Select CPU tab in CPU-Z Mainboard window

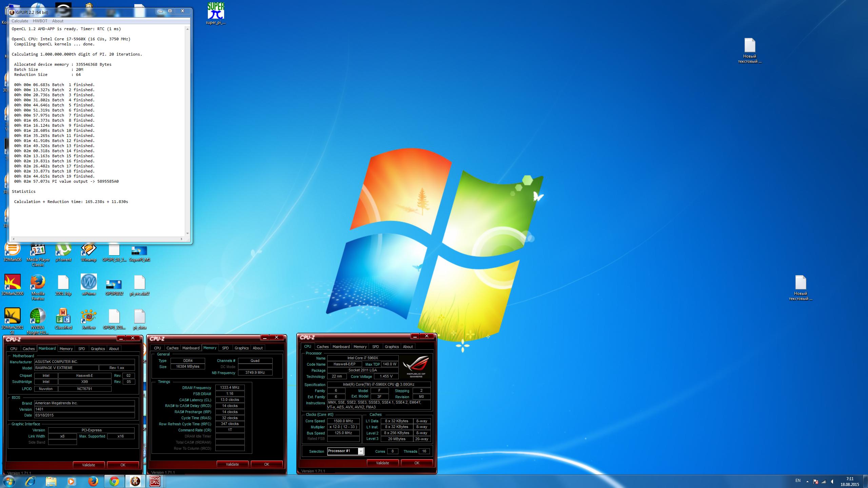(x=14, y=349)
